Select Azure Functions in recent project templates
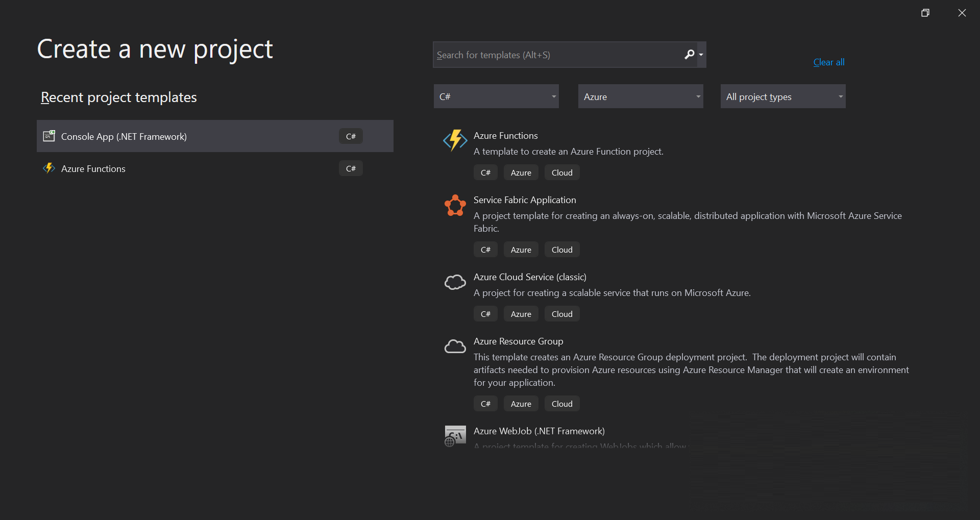The image size is (980, 520). [x=215, y=168]
